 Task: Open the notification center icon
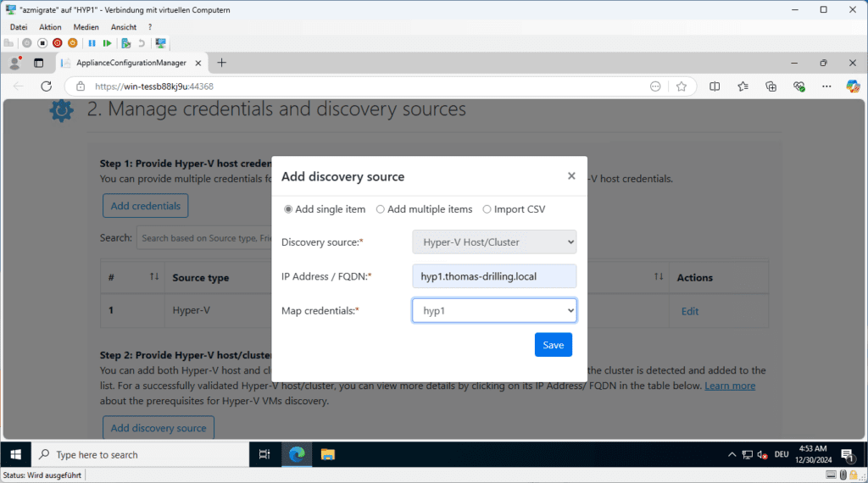click(848, 455)
